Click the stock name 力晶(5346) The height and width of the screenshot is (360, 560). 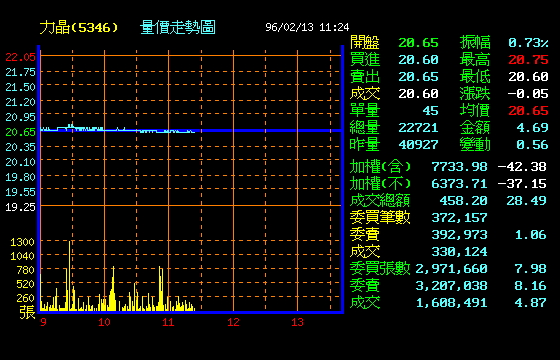pyautogui.click(x=79, y=28)
